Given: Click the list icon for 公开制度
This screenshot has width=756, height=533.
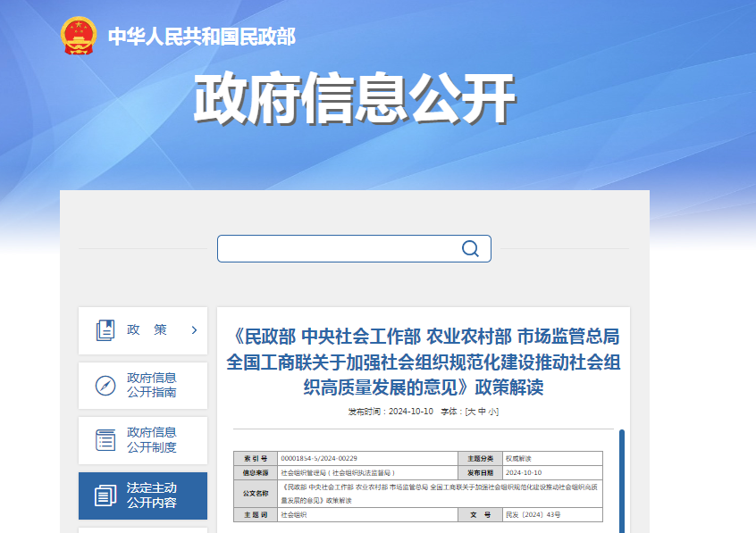Looking at the screenshot, I should pos(105,440).
